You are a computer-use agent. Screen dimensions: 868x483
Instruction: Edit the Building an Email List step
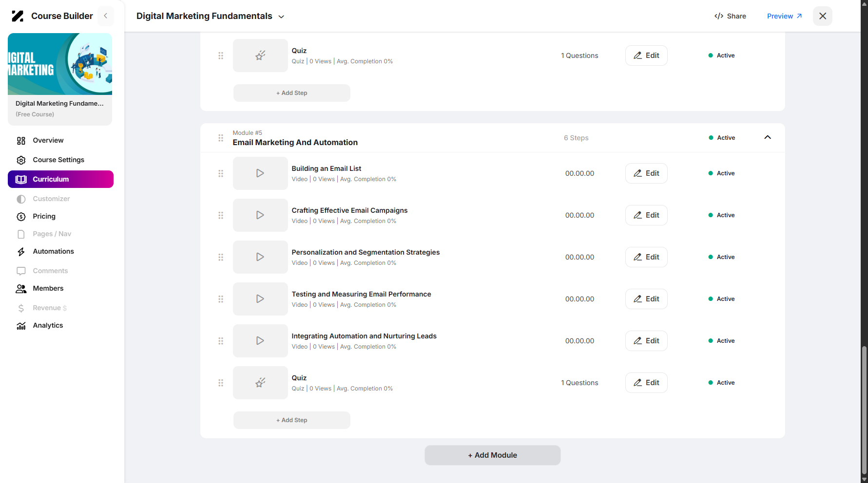pos(646,173)
